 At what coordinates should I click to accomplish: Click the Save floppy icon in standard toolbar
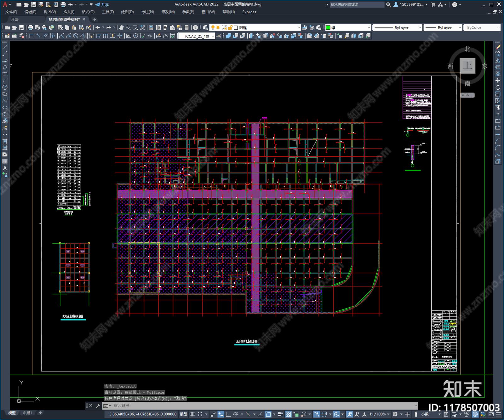click(x=21, y=28)
